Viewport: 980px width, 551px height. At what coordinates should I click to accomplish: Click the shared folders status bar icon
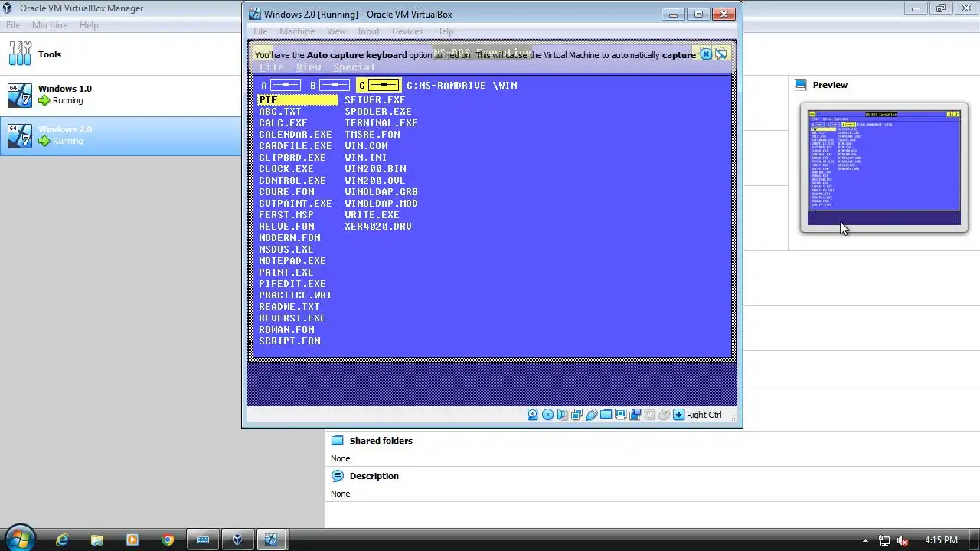[606, 415]
